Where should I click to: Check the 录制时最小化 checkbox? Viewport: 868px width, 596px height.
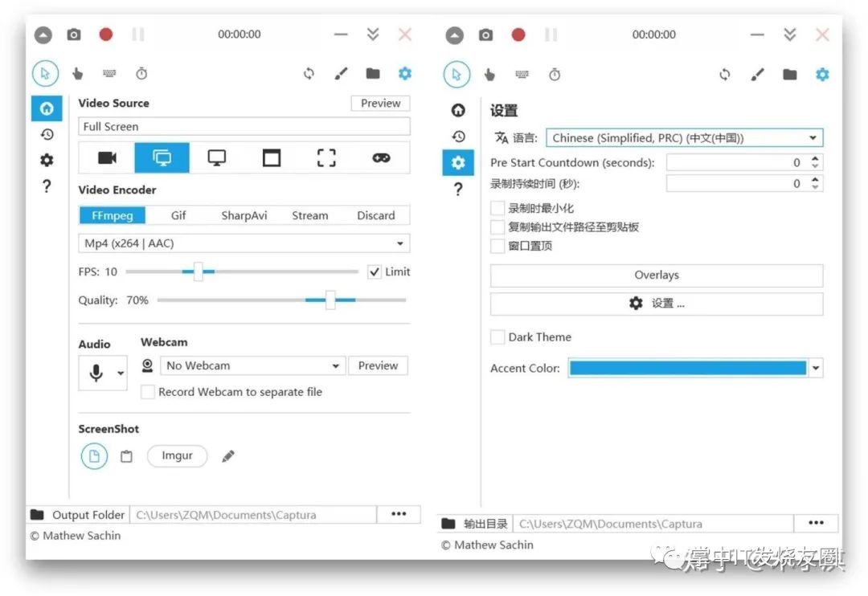point(497,208)
